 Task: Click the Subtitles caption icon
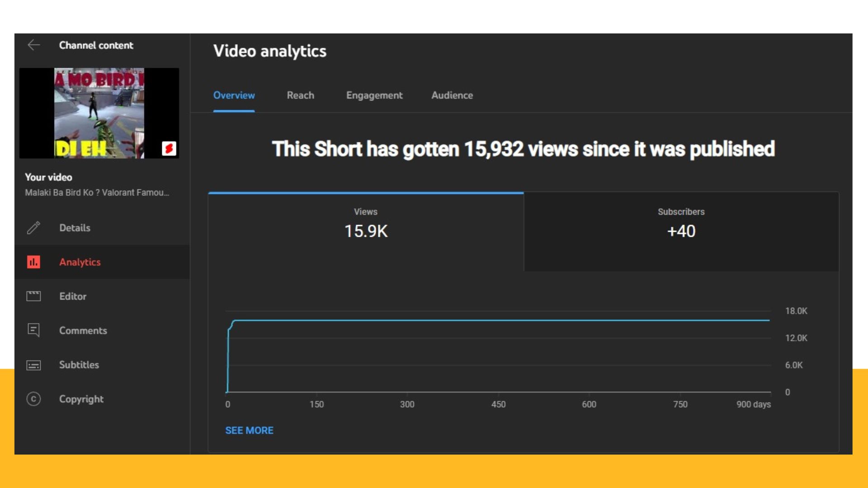pos(33,365)
